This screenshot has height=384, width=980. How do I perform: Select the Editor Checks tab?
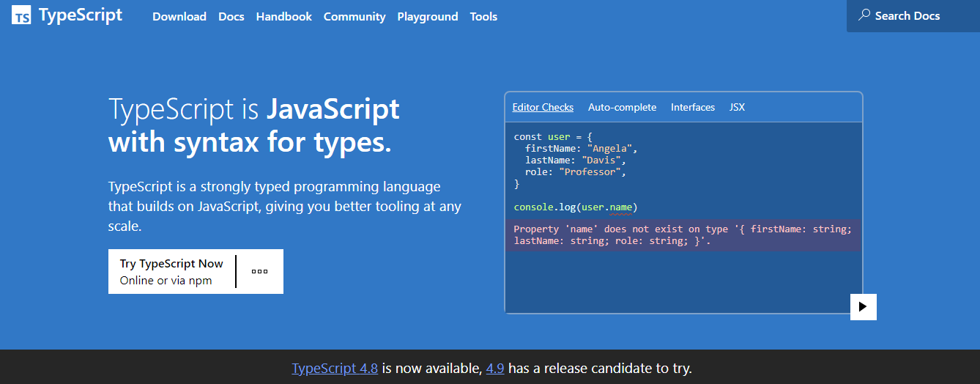(543, 107)
